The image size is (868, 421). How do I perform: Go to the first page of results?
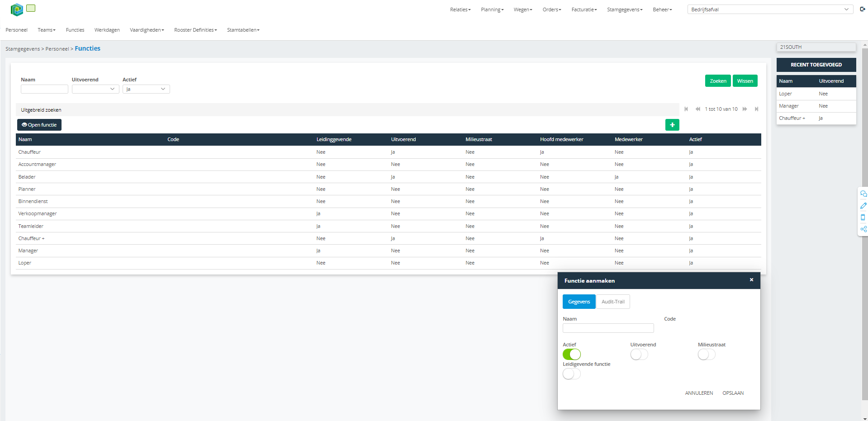[x=686, y=109]
